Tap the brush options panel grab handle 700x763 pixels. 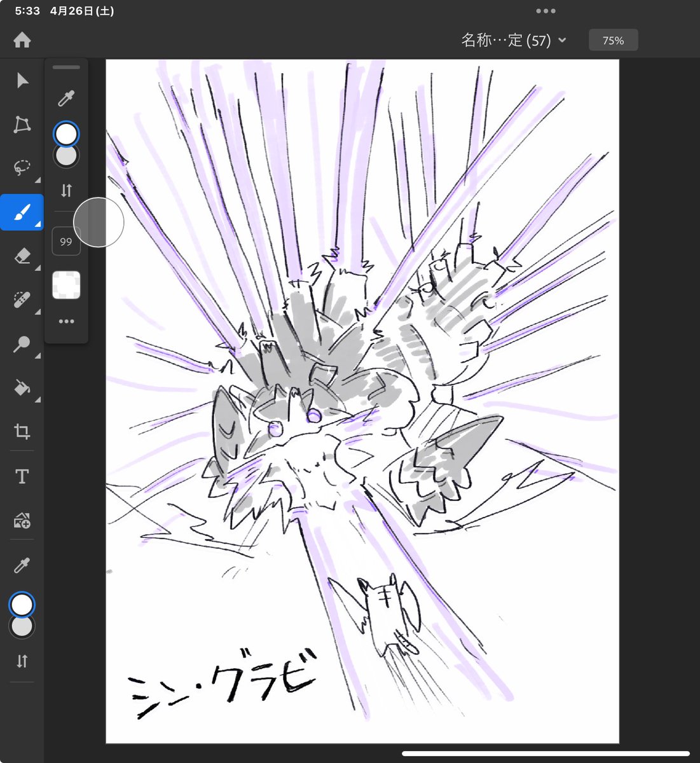pos(66,67)
